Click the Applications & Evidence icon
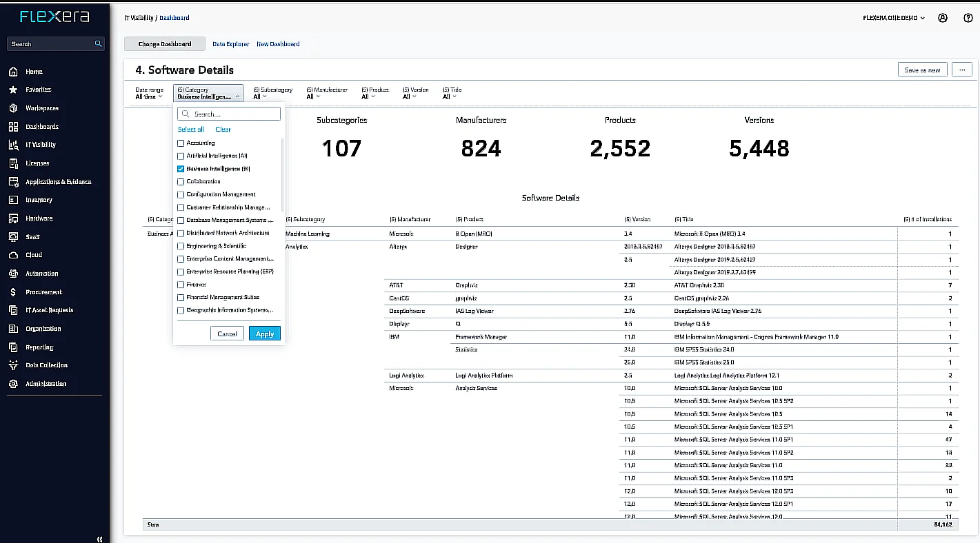The width and height of the screenshot is (980, 543). pos(12,182)
